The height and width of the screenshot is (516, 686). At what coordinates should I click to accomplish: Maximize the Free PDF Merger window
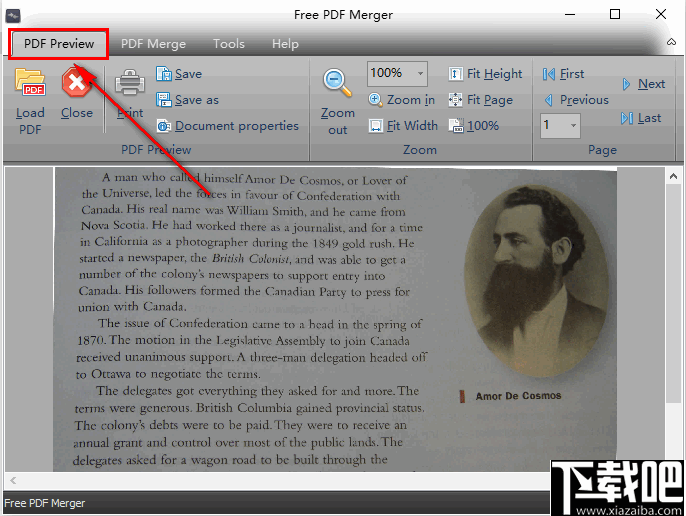click(x=615, y=14)
